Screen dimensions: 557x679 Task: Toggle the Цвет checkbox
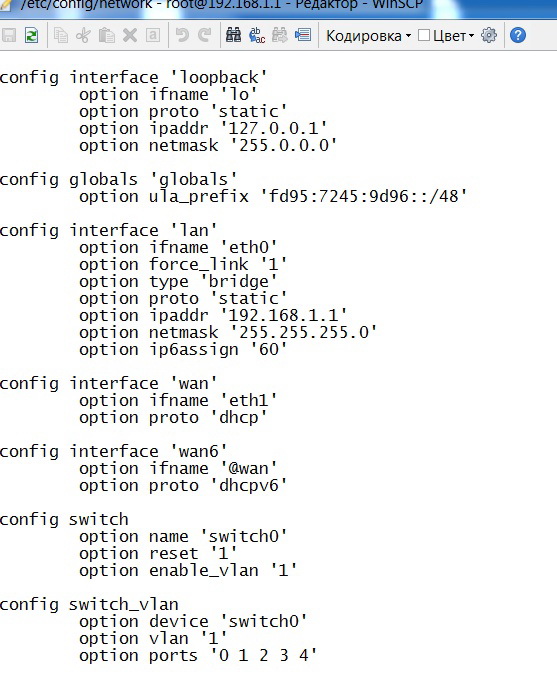coord(424,35)
